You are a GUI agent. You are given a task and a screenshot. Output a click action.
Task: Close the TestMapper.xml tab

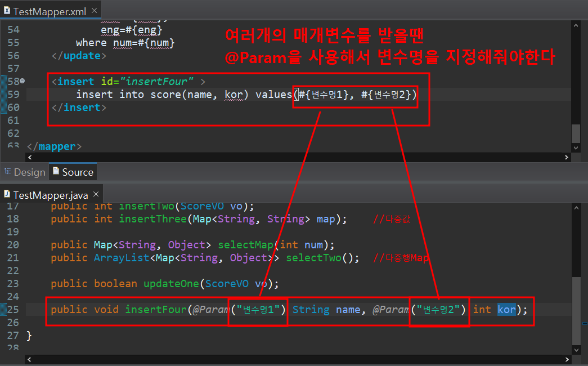[x=95, y=11]
